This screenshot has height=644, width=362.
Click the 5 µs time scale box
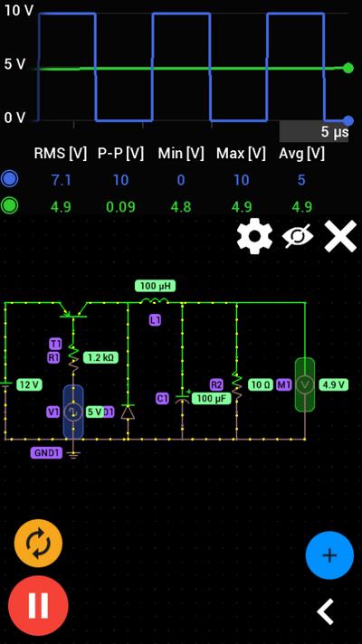click(314, 132)
